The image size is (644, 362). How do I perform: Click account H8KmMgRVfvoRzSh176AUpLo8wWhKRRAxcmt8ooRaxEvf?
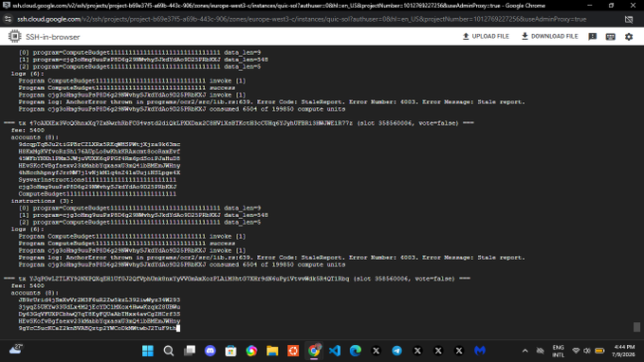100,152
